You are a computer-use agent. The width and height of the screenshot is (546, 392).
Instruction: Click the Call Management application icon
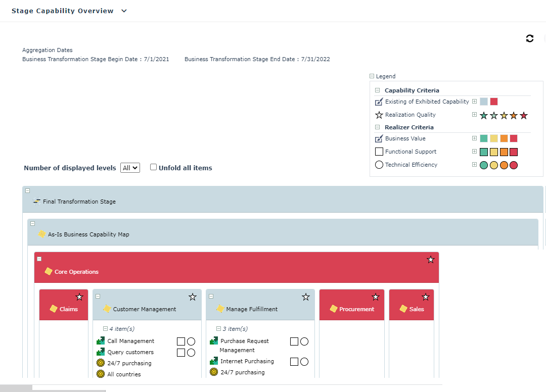101,341
